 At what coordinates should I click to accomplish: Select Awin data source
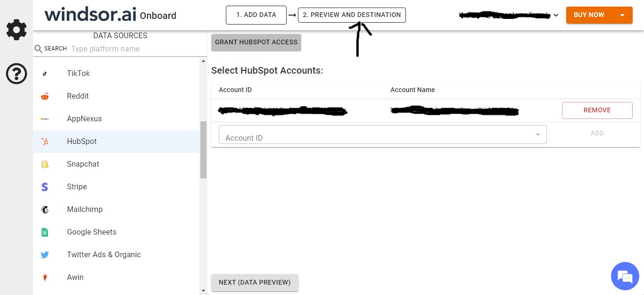coord(116,278)
